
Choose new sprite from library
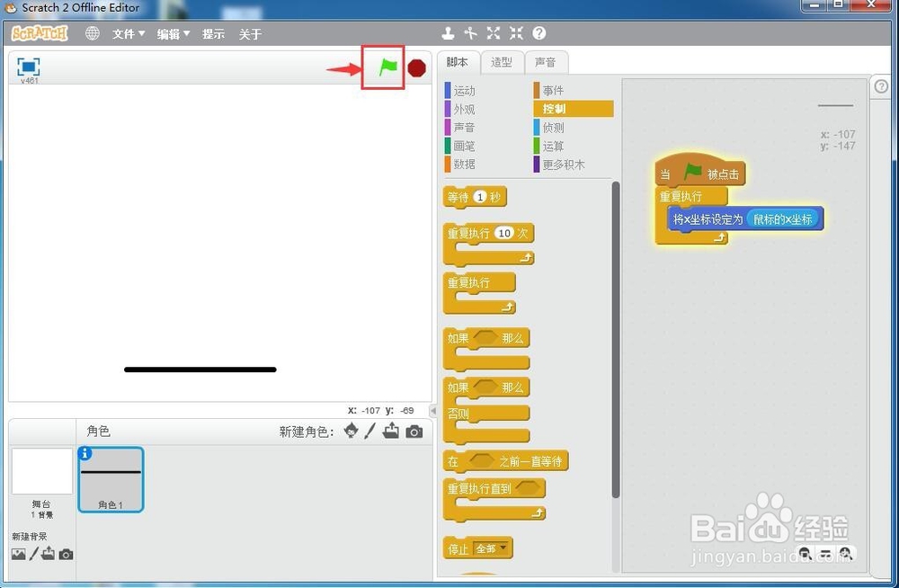351,431
